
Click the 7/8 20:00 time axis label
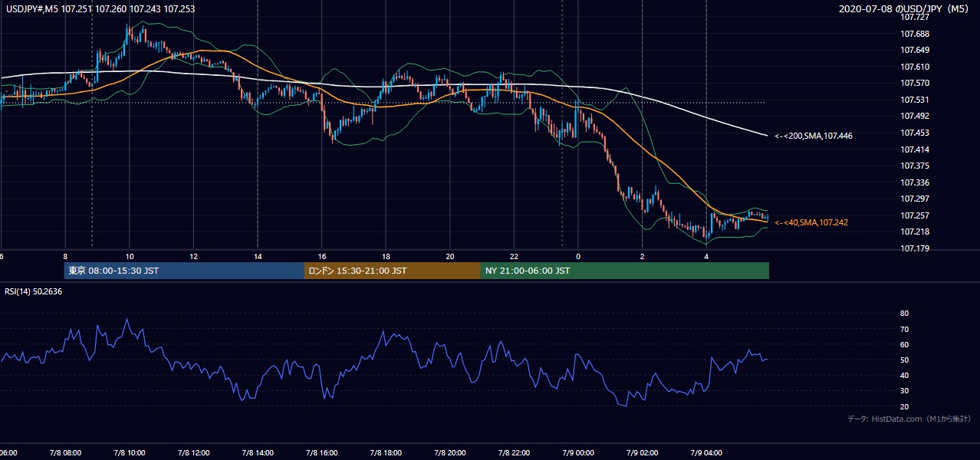click(450, 452)
